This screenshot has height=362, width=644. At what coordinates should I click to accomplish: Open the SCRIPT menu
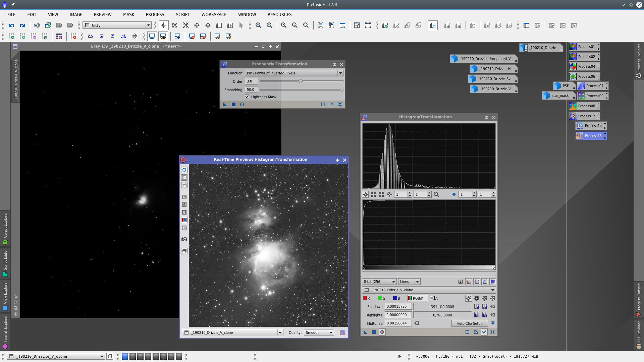[182, 14]
